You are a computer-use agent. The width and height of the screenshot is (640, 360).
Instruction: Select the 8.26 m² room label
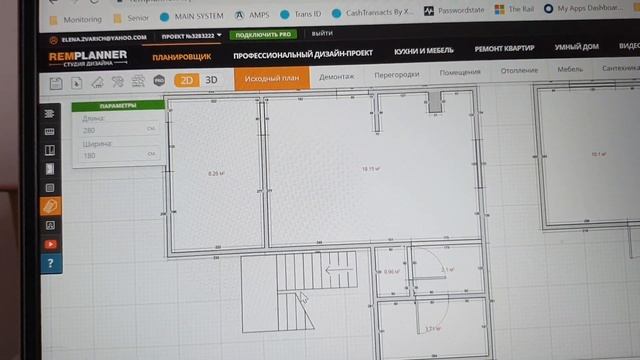216,173
